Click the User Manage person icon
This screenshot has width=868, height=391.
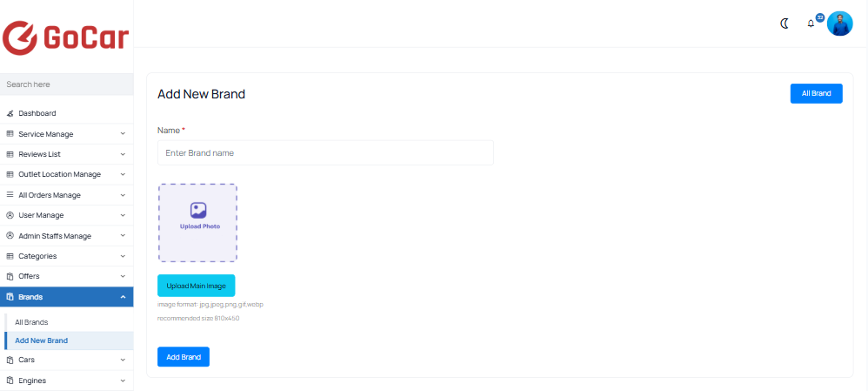pyautogui.click(x=10, y=215)
